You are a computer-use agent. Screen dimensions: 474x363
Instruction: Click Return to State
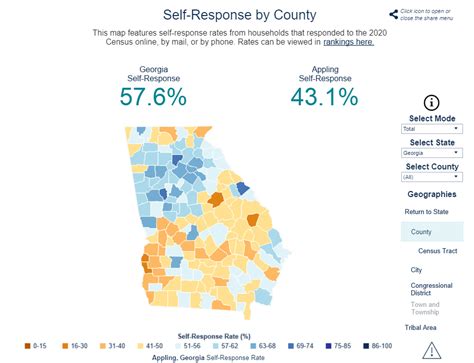point(426,212)
